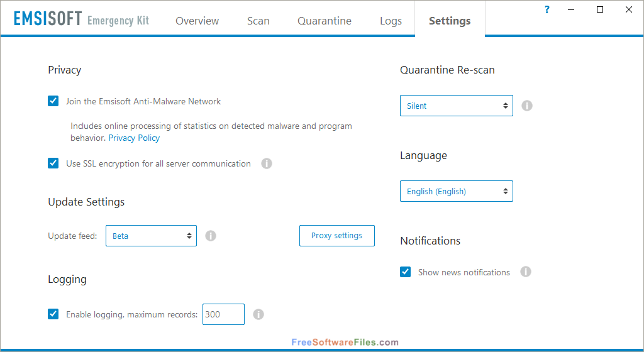
Task: Minimize the Emsisoft window
Action: point(571,9)
